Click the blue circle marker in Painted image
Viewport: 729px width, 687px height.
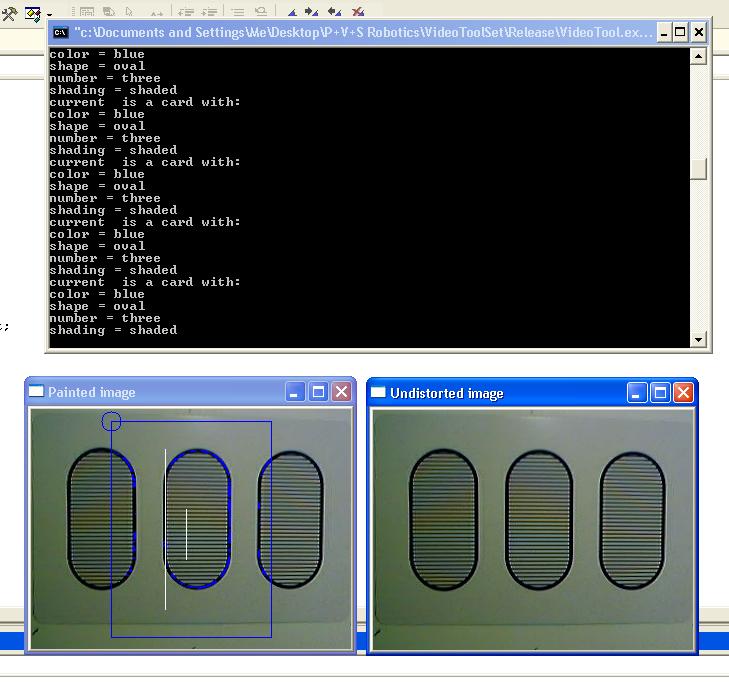point(111,421)
